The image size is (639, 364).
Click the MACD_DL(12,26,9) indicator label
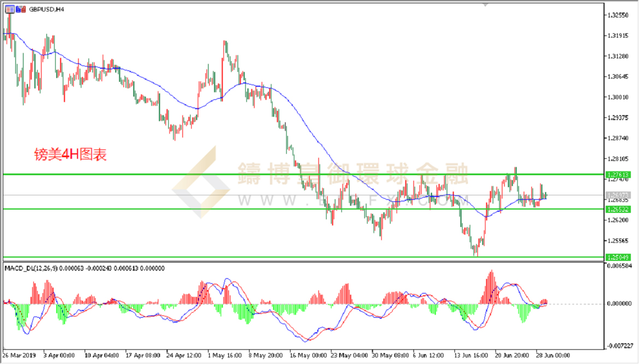tap(34, 268)
